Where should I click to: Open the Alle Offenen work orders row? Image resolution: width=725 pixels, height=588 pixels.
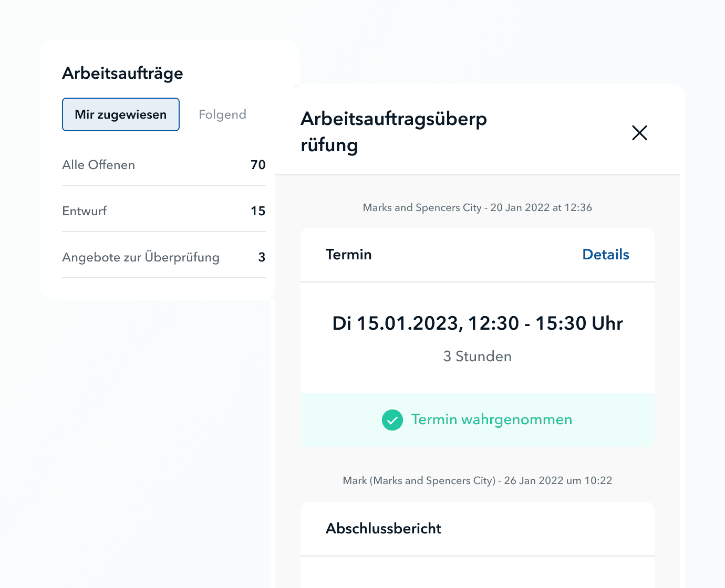pyautogui.click(x=99, y=165)
